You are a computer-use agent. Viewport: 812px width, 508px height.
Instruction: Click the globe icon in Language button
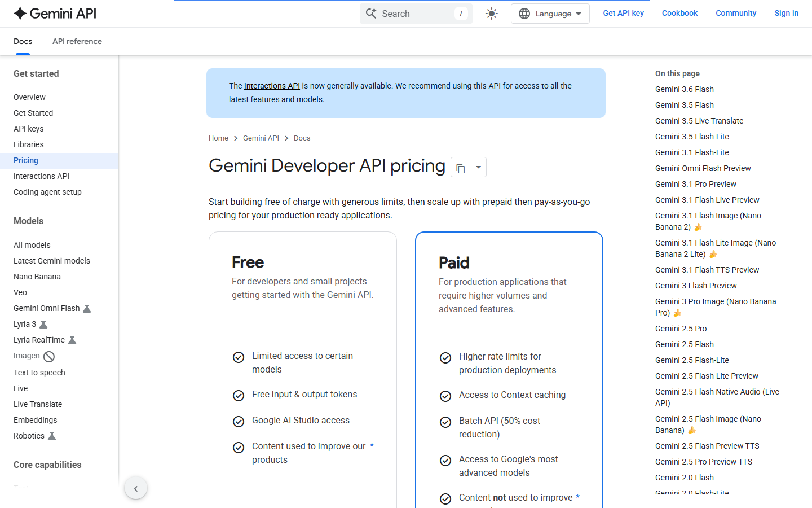coord(524,14)
